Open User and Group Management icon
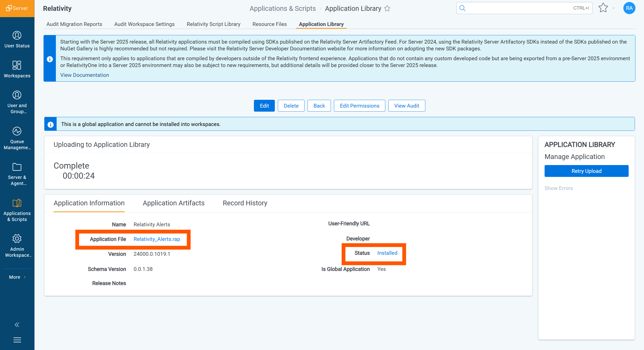Screen dimensions: 644x350 [x=17, y=95]
